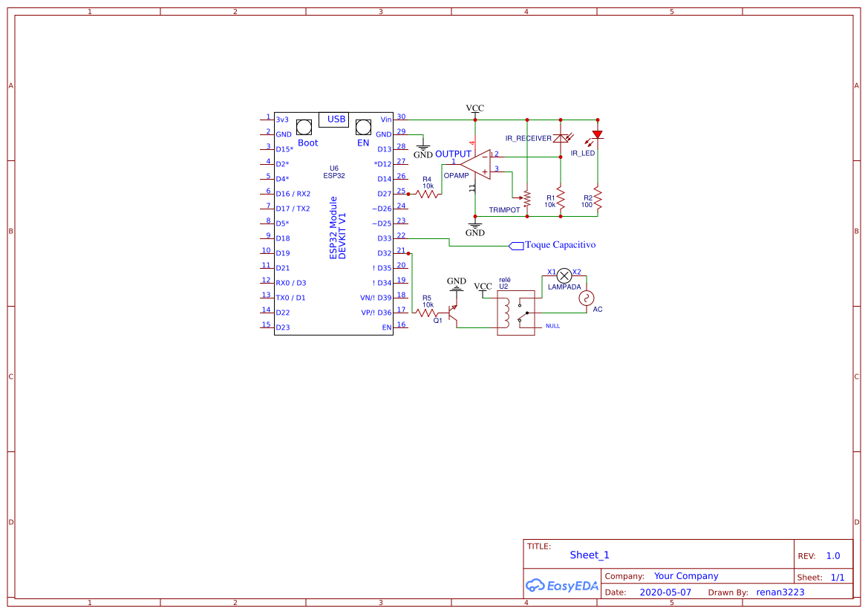Select the IR_RECEIVER photodiode symbol
Viewport: 868px width, 614px height.
(x=561, y=138)
